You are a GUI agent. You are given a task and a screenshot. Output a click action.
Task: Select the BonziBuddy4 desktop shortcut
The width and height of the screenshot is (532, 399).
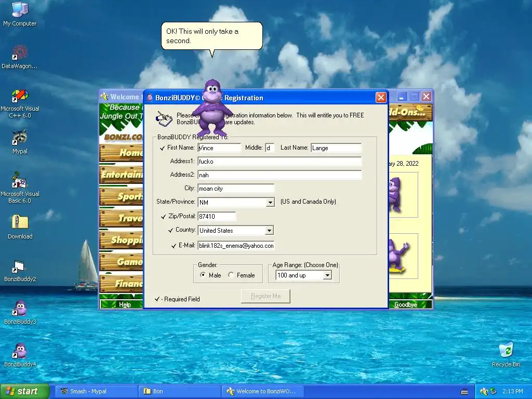click(x=20, y=355)
